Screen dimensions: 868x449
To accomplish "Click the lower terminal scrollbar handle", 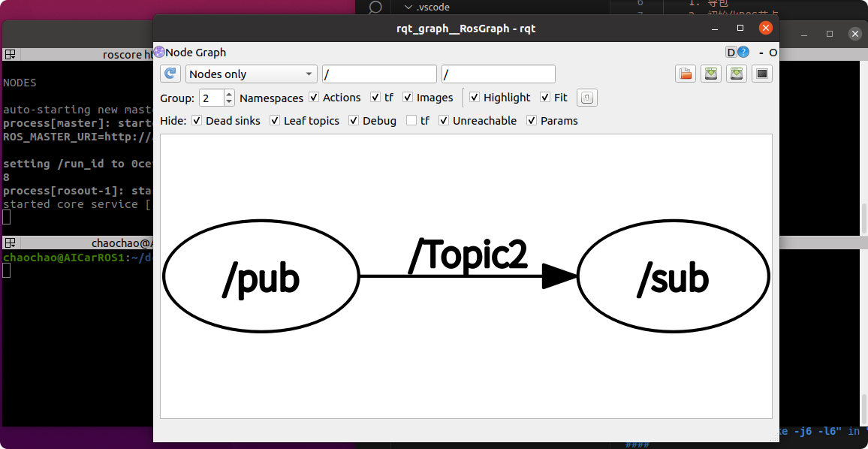I will click(864, 409).
